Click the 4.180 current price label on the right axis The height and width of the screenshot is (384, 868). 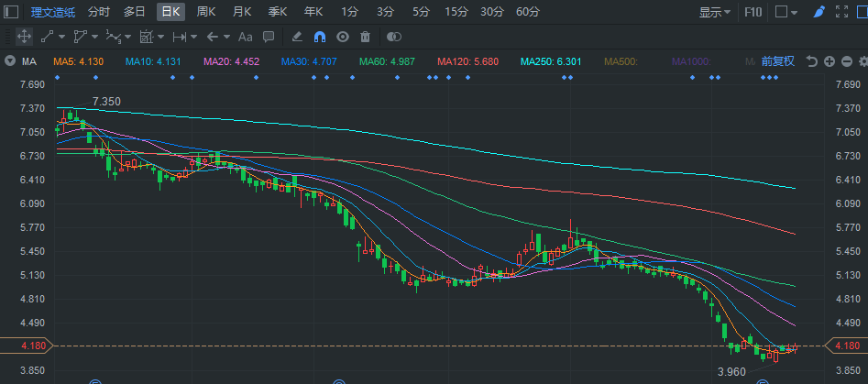coord(846,346)
